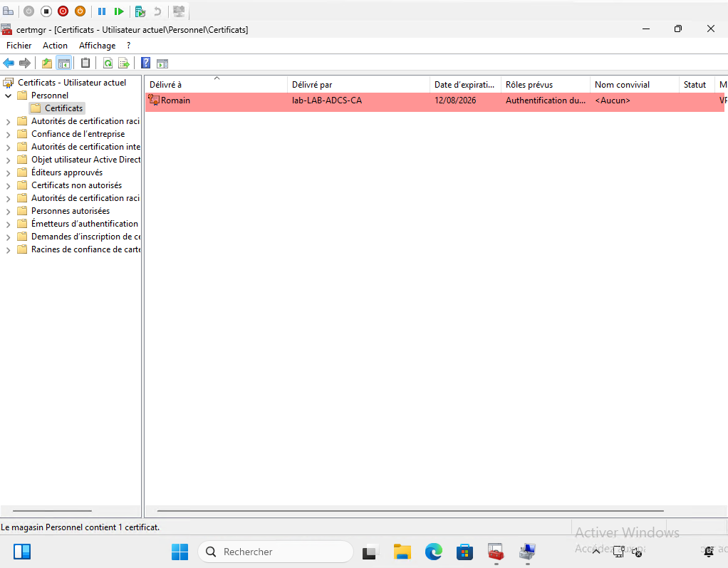Expand the Éditeurs approuvés folder
The height and width of the screenshot is (568, 728).
click(9, 172)
